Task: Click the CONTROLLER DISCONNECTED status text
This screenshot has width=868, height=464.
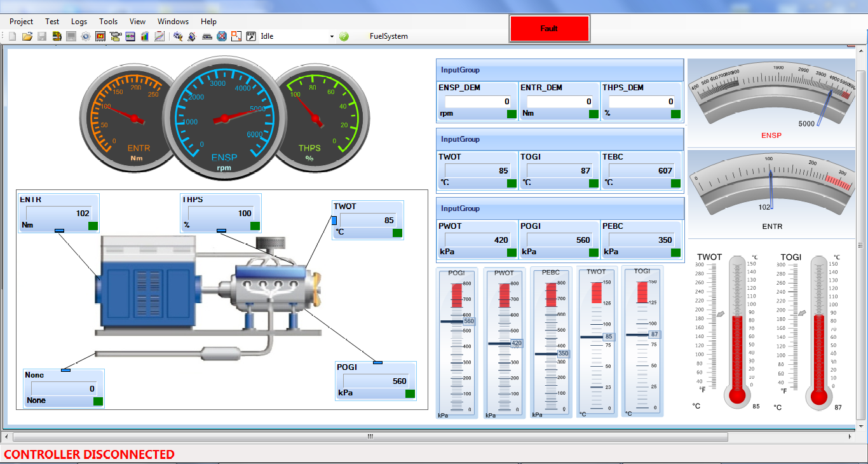Action: pos(89,454)
